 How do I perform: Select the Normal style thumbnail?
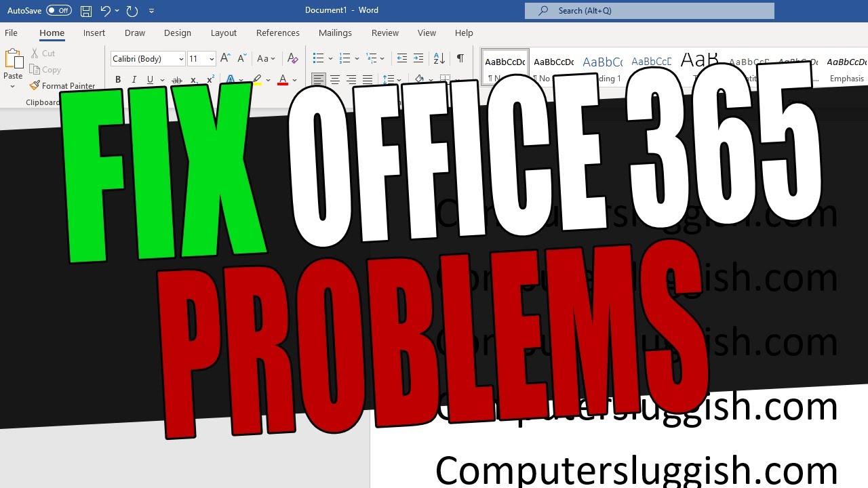coord(505,68)
